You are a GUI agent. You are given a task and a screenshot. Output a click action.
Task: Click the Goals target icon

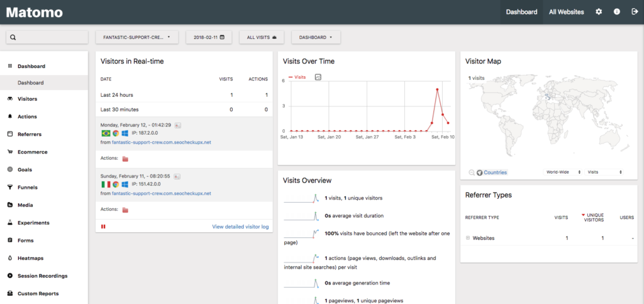pyautogui.click(x=10, y=170)
